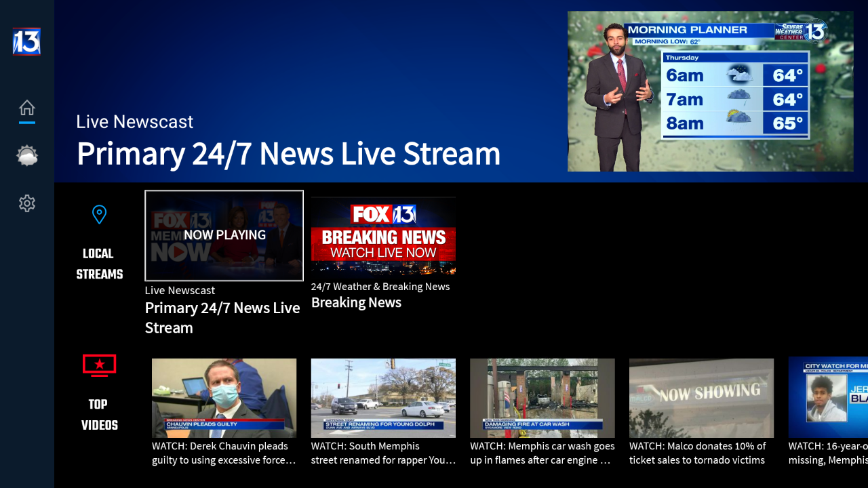
Task: Click the Live Newscast heading text
Action: point(134,121)
